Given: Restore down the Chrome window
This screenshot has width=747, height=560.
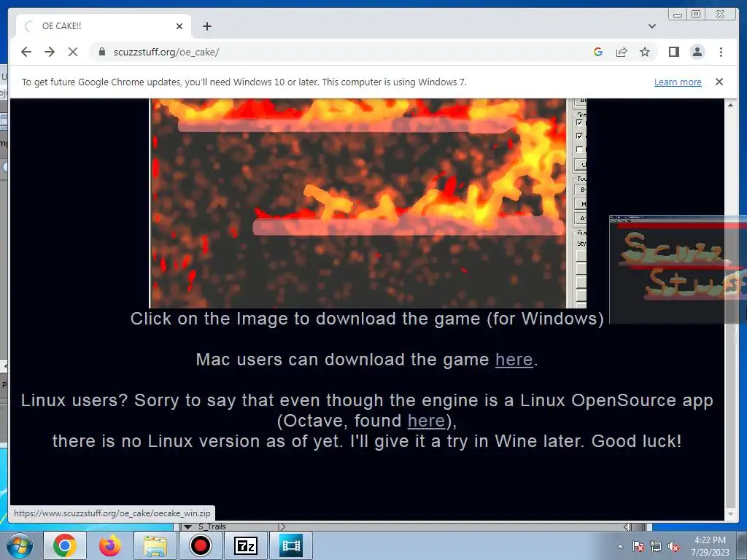Looking at the screenshot, I should [x=695, y=15].
